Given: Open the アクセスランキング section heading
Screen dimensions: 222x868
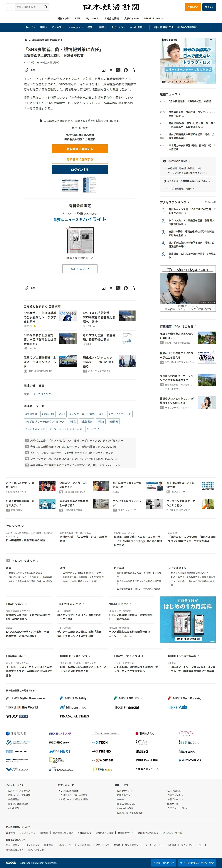Looking at the screenshot, I should pyautogui.click(x=175, y=202).
